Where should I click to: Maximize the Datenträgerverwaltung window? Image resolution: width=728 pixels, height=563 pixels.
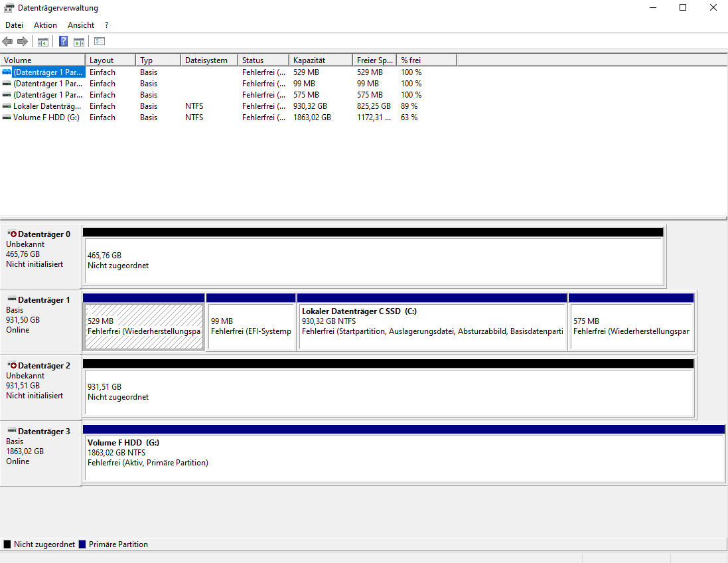682,7
